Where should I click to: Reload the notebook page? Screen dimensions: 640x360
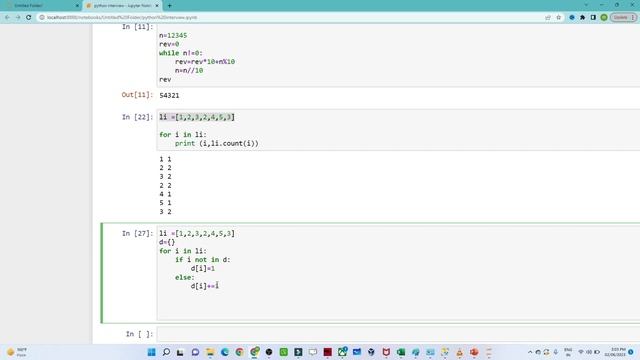29,18
